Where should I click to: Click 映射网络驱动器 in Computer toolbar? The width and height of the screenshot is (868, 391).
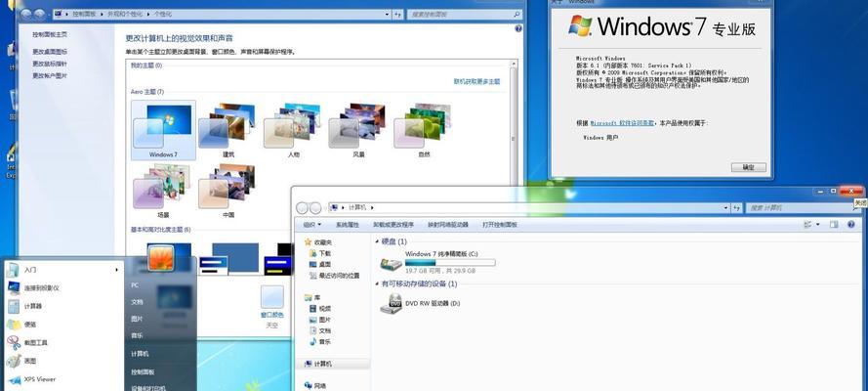coord(448,224)
